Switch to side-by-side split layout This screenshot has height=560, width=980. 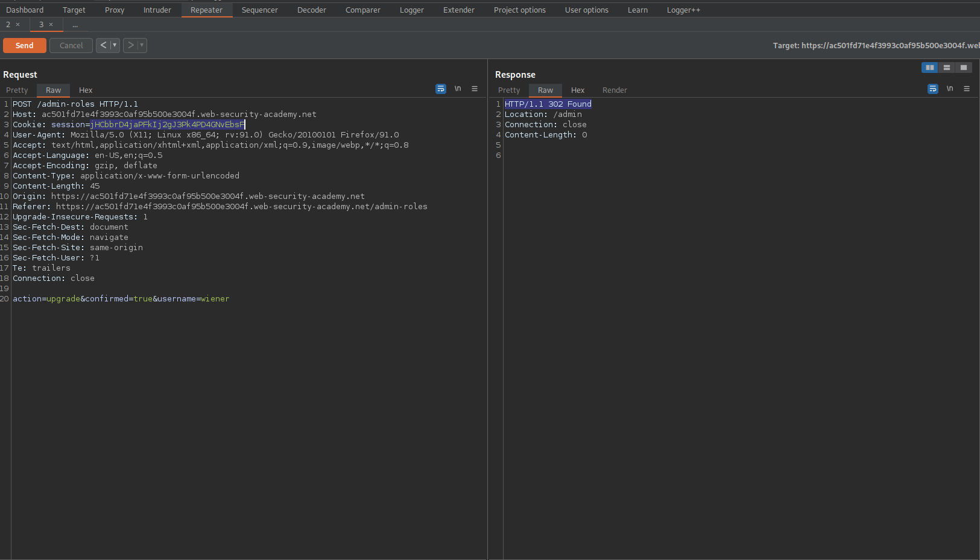930,68
